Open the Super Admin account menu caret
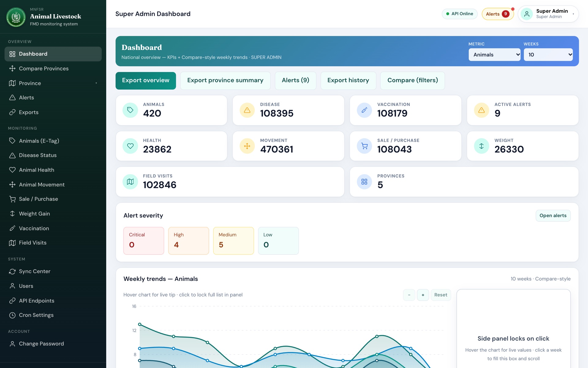588x368 pixels. click(x=573, y=14)
